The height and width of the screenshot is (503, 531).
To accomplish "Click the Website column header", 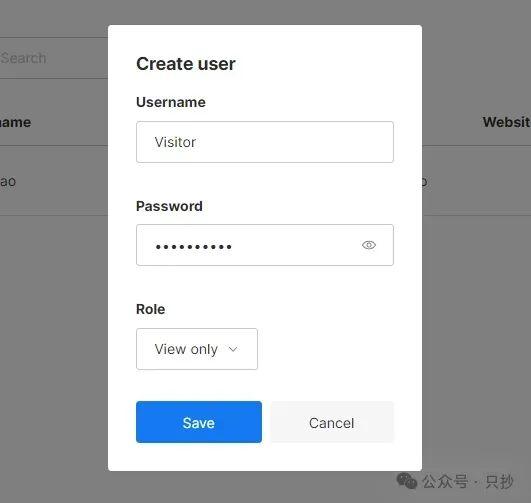I will [x=507, y=122].
